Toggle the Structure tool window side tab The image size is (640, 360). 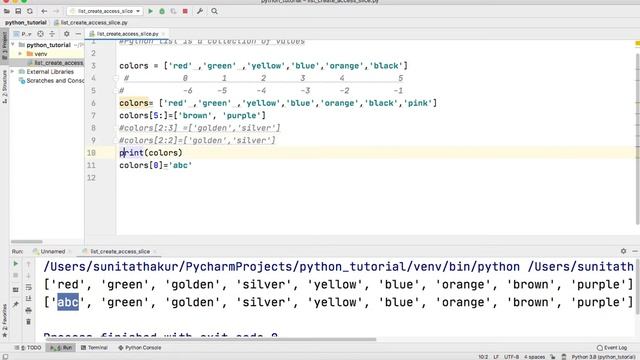[4, 86]
